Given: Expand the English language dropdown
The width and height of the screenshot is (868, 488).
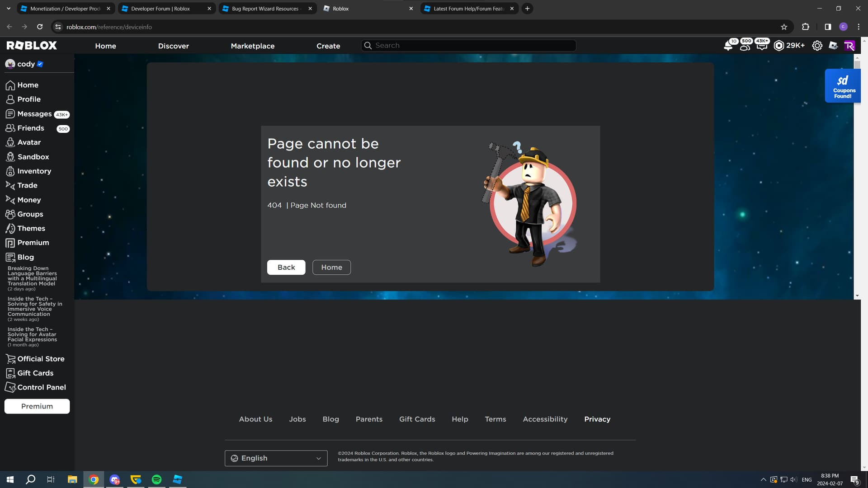Looking at the screenshot, I should tap(276, 458).
